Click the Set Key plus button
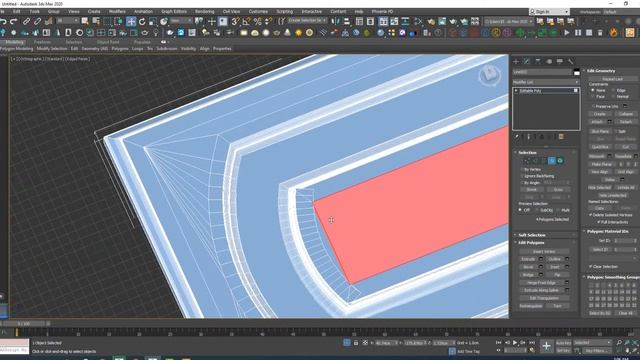 click(x=546, y=346)
